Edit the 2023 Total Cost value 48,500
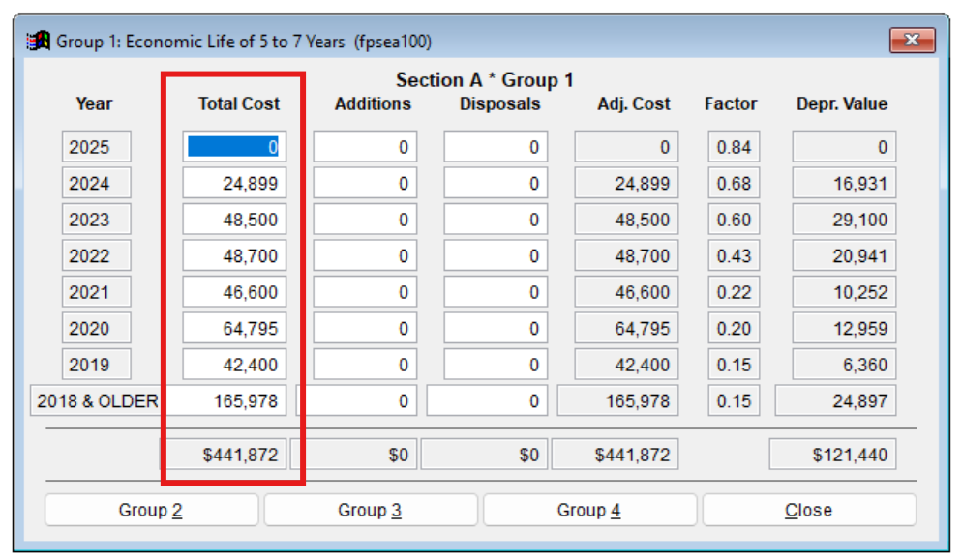962x560 pixels. click(234, 220)
